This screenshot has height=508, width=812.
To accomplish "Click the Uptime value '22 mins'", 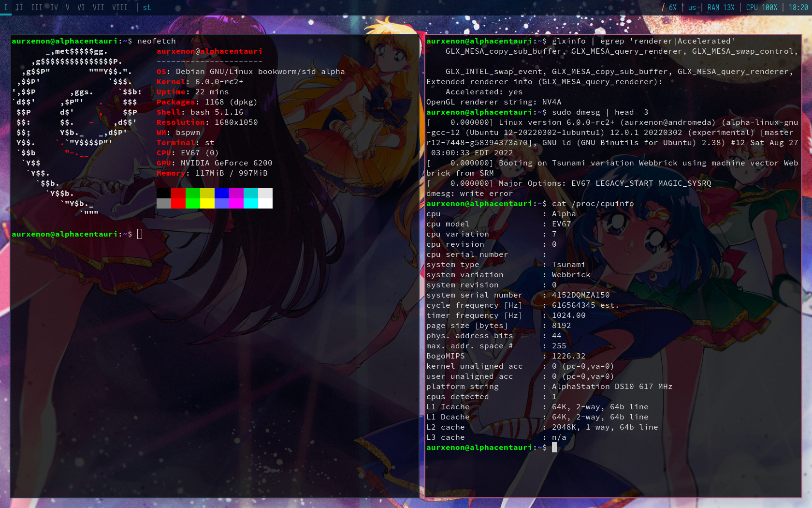I will pos(212,92).
